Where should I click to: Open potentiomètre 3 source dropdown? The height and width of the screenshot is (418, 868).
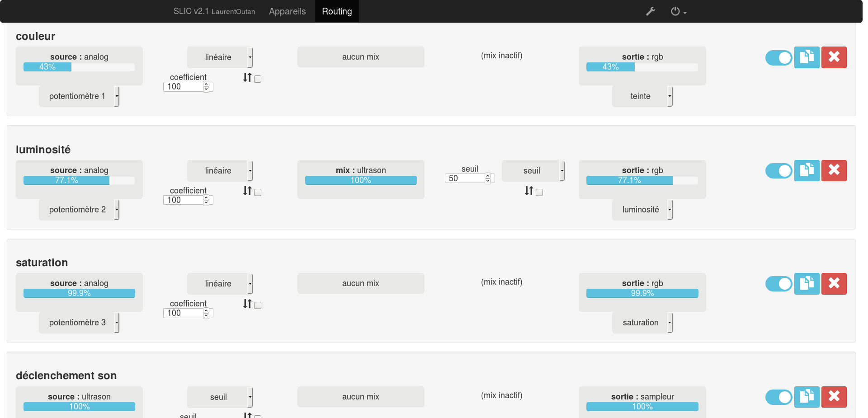tap(79, 323)
